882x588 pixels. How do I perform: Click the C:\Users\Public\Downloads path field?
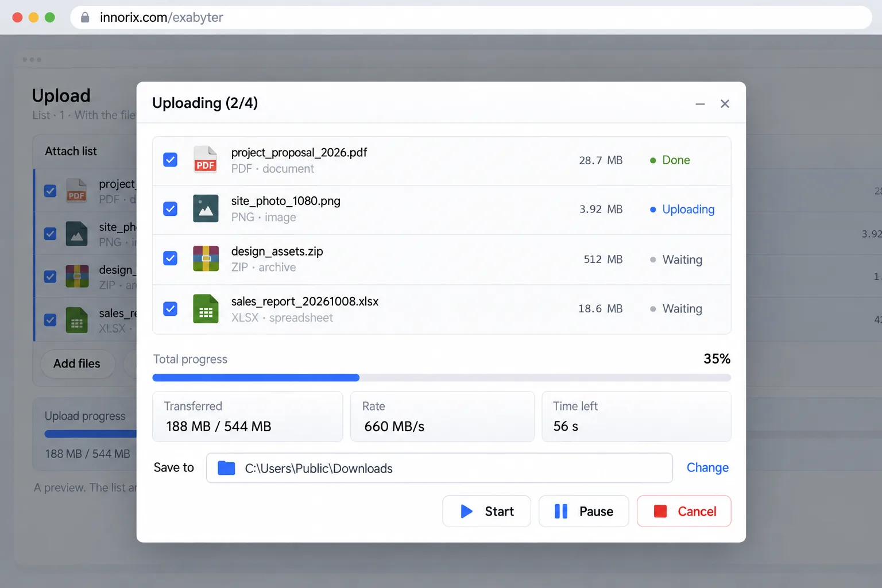pos(439,468)
